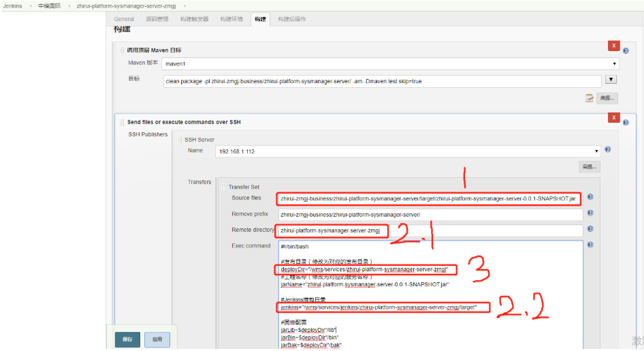Click the Maven goals input field

[x=383, y=81]
